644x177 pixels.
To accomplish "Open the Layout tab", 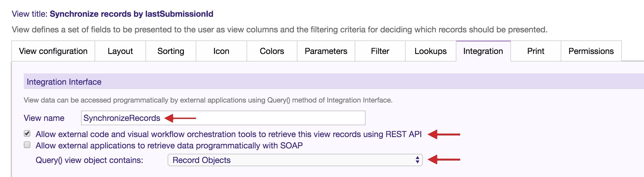I will pos(120,51).
